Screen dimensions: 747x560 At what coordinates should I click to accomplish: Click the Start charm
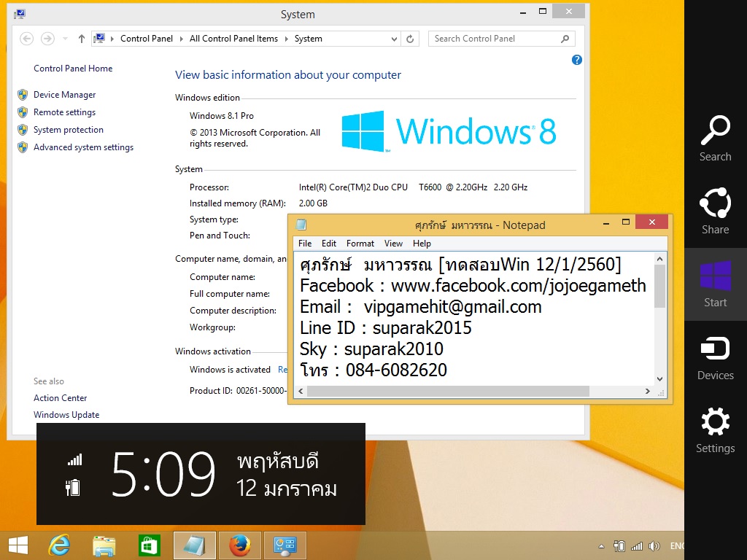point(715,284)
